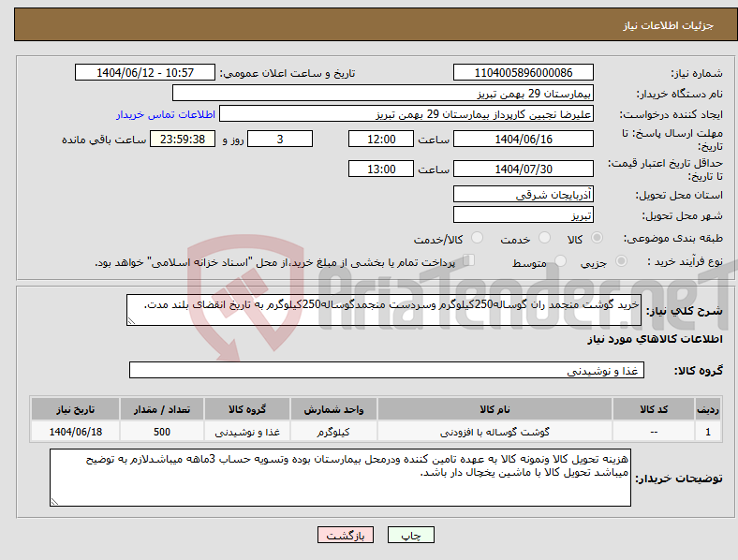Screen dimensions: 738x560
Task: Click the cell گوشت گوساله با افزودنی
Action: [x=494, y=432]
